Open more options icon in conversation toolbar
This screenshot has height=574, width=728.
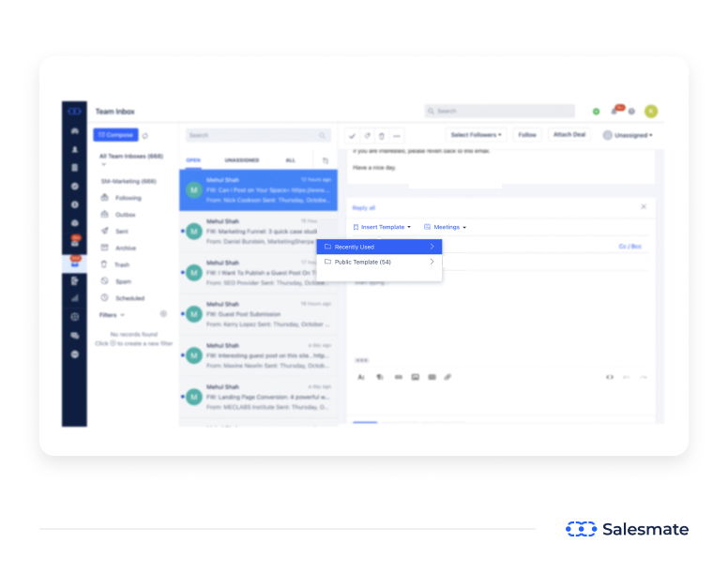pos(397,136)
